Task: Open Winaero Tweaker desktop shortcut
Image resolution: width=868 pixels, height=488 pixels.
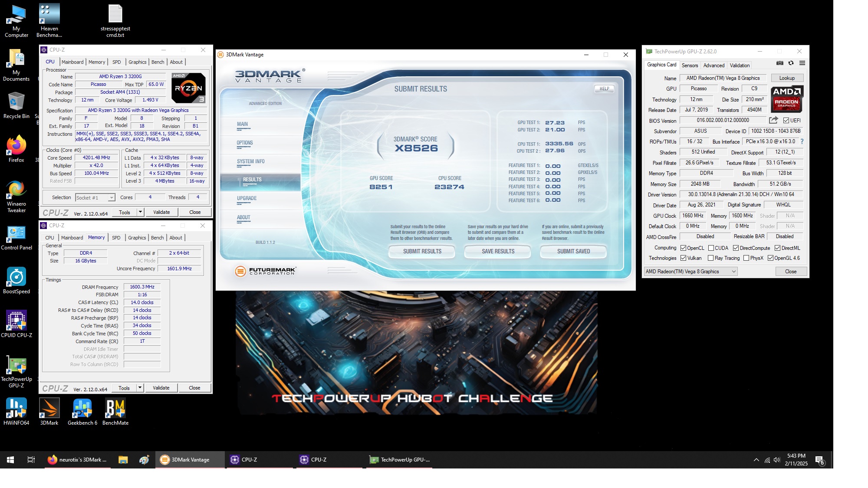Action: pyautogui.click(x=16, y=197)
